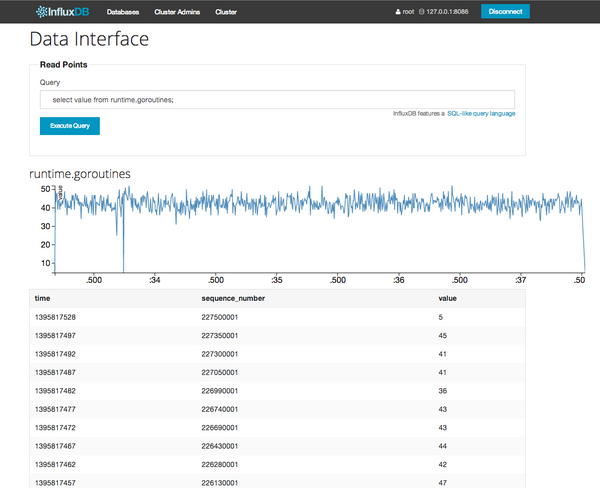Click the Read Points section label
Image resolution: width=600 pixels, height=488 pixels.
point(64,65)
